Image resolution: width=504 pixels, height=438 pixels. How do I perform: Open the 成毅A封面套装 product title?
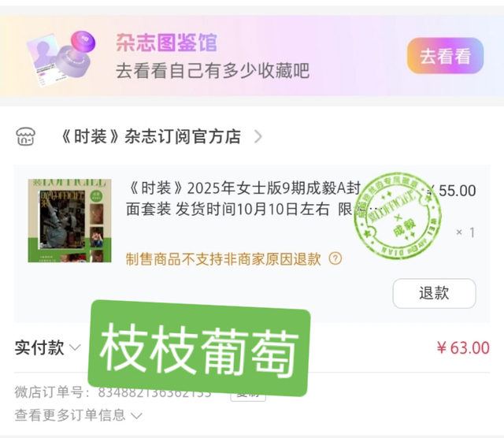point(243,199)
